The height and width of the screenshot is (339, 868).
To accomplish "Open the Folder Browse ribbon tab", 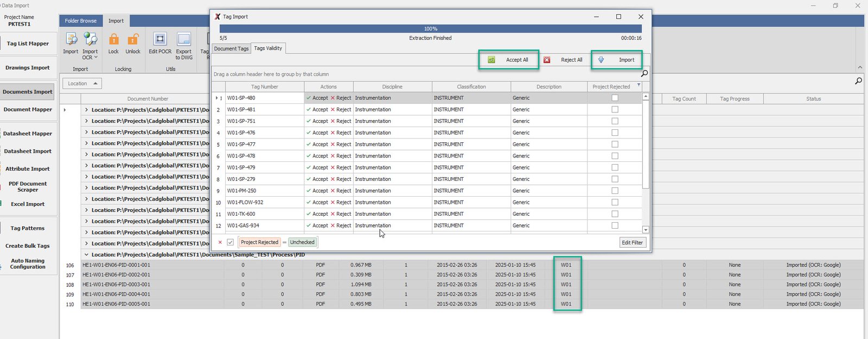I will [80, 21].
